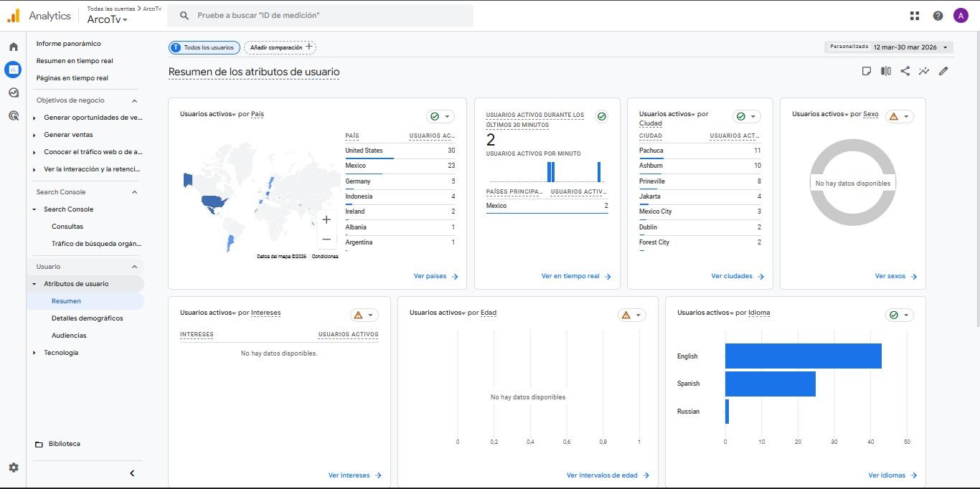This screenshot has width=980, height=489.
Task: Open Resumen en tiempo real
Action: tap(75, 61)
